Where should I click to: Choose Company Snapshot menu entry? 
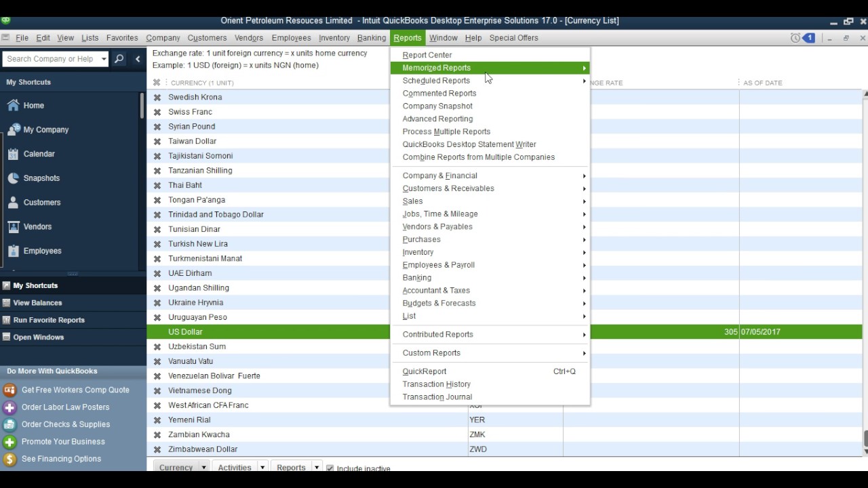[437, 106]
